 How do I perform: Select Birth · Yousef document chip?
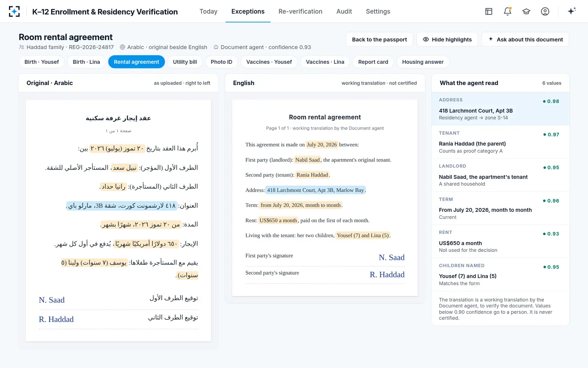click(42, 62)
